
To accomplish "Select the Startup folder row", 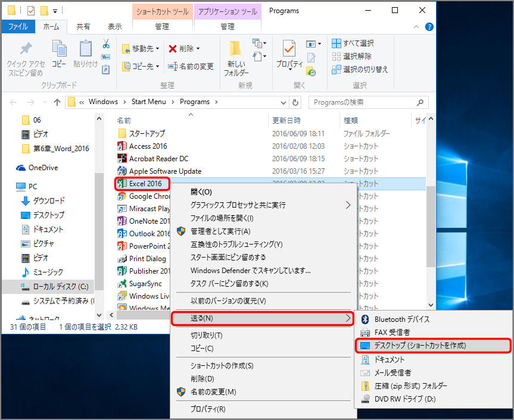I will click(x=270, y=134).
